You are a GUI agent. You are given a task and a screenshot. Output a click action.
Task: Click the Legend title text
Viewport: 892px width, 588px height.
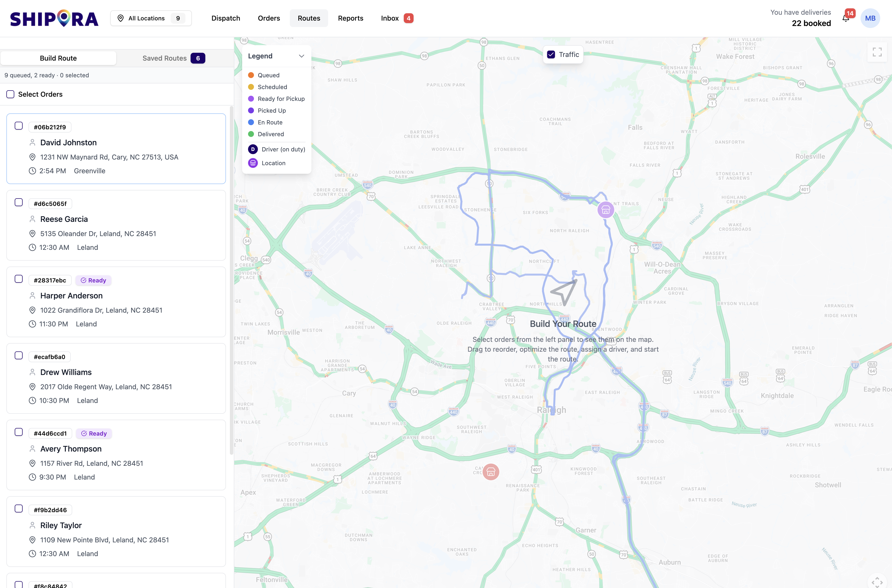[260, 56]
